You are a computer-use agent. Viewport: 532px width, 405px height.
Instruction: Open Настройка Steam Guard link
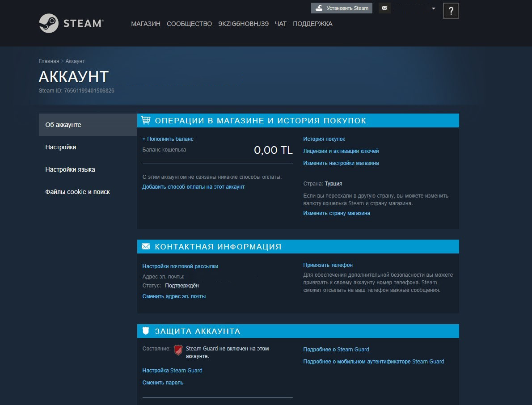pos(173,371)
